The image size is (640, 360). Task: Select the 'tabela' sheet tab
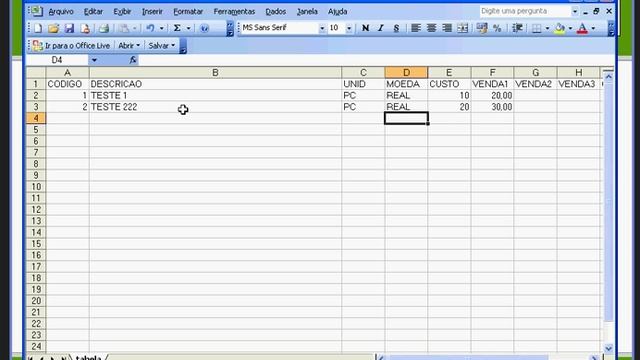pos(89,358)
